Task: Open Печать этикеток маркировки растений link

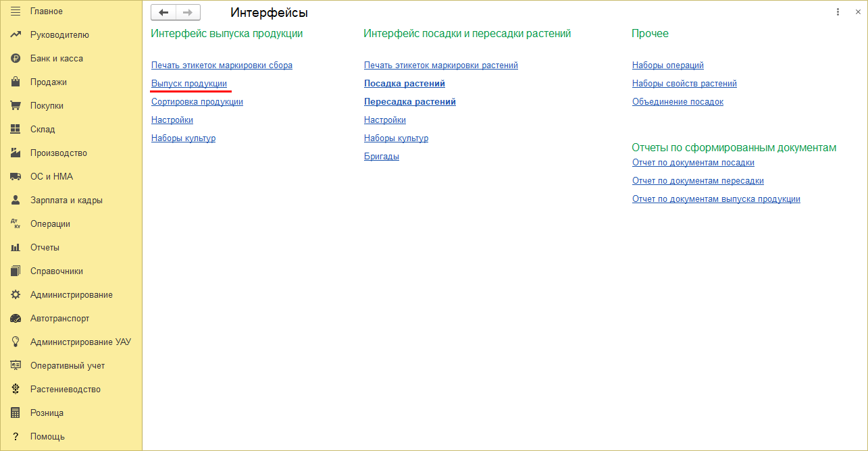Action: click(441, 65)
